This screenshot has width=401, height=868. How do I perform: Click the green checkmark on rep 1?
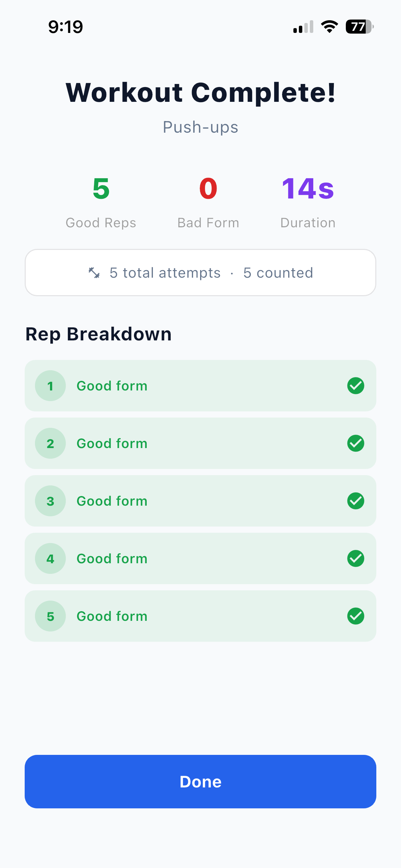[356, 386]
